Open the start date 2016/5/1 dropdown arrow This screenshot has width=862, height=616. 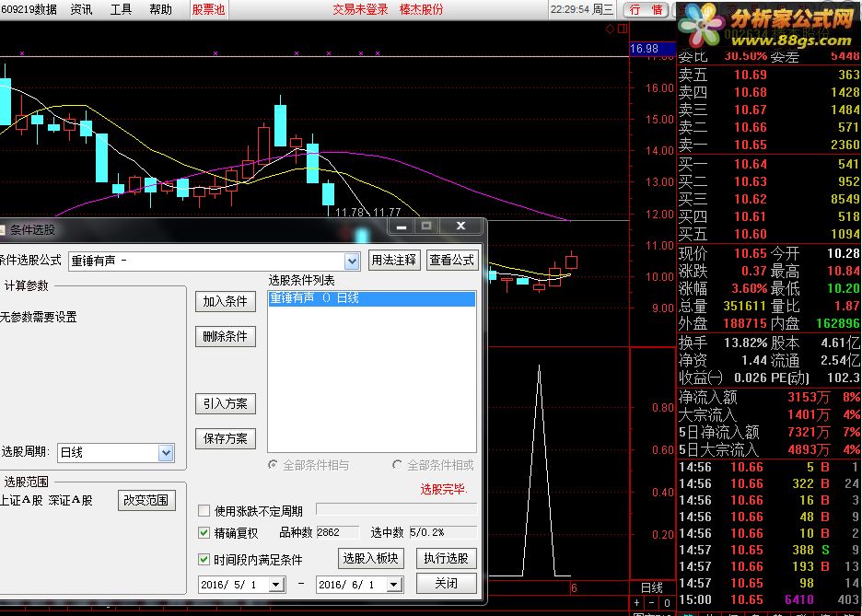click(x=276, y=585)
